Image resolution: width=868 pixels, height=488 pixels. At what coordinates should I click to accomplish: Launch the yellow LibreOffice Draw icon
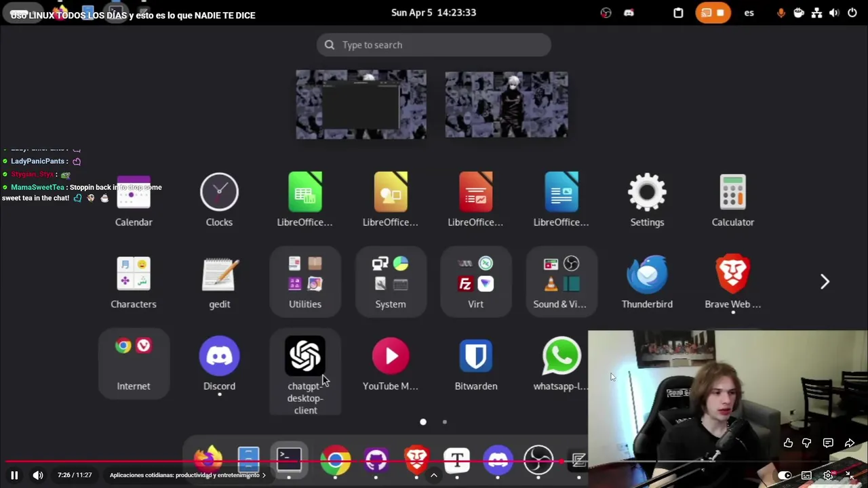tap(390, 200)
